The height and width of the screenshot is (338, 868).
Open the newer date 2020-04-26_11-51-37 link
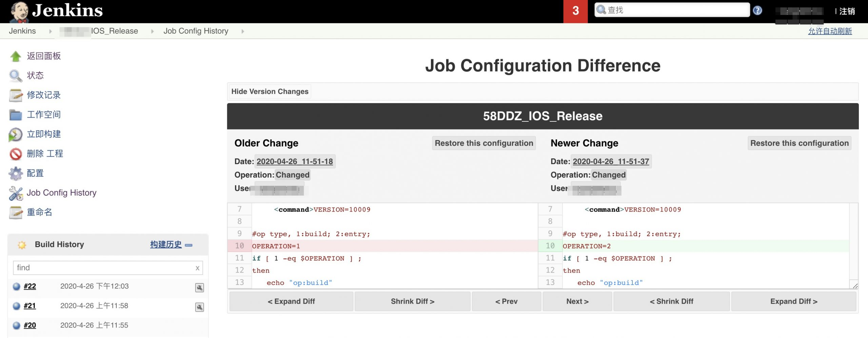[611, 161]
